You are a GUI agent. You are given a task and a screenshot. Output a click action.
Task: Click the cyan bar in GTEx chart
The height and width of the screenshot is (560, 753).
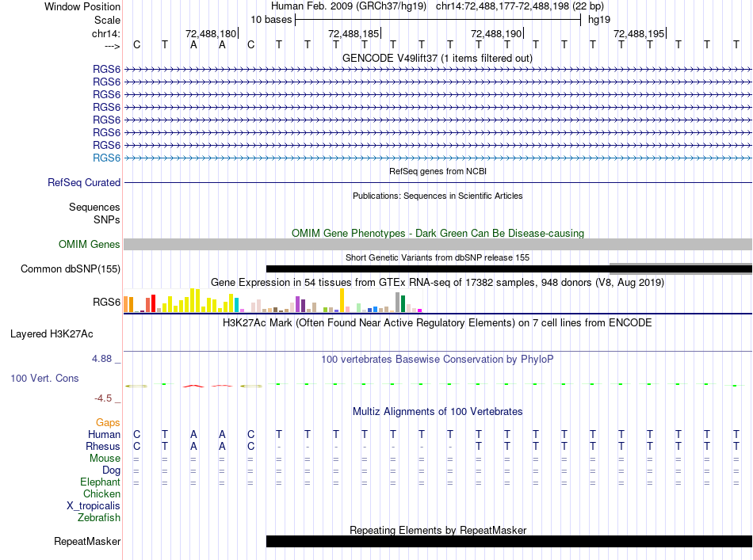coord(236,305)
